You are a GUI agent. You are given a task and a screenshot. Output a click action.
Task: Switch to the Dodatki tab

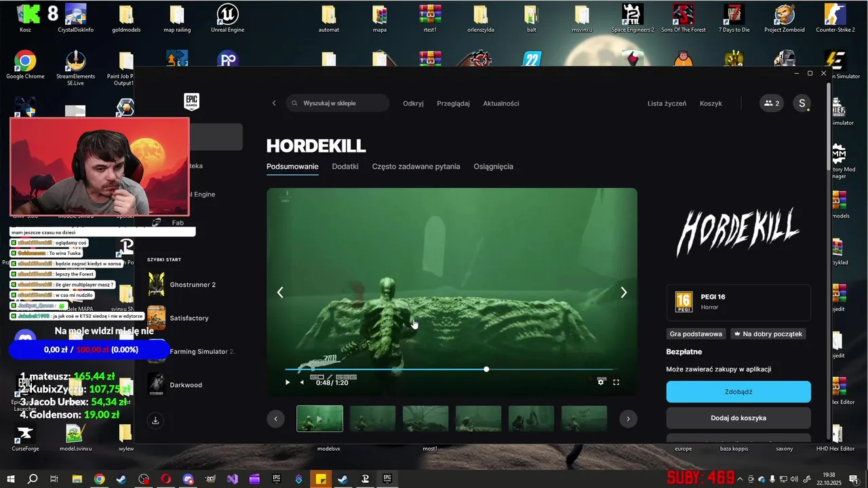(x=345, y=167)
